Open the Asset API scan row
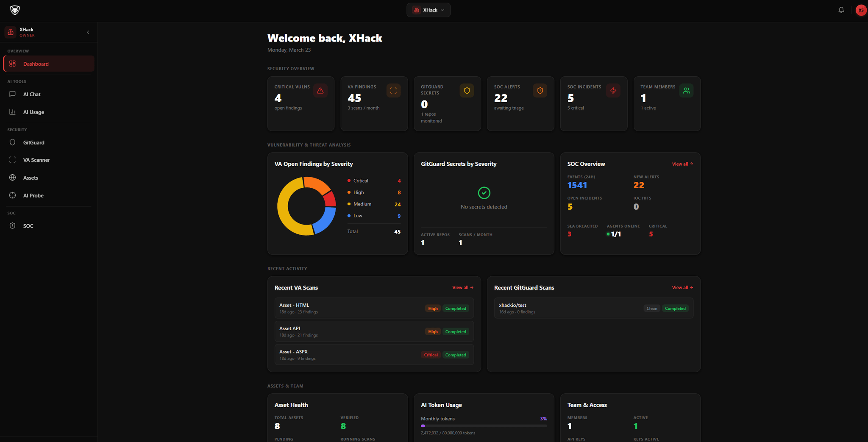 coord(374,331)
